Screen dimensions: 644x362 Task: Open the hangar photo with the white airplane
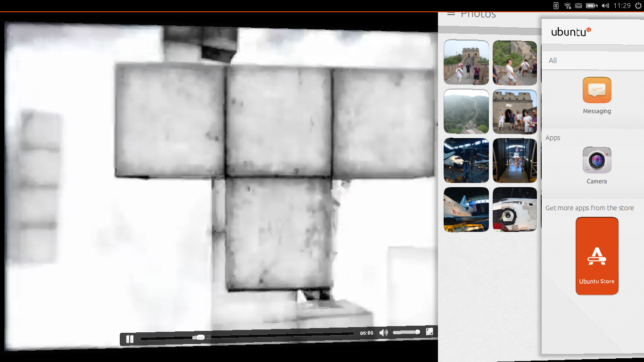coord(466,161)
